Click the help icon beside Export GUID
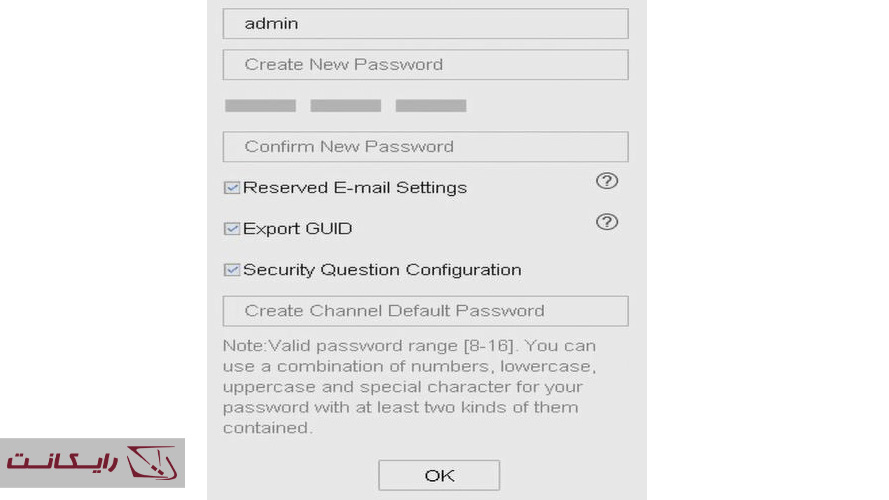 click(x=607, y=222)
